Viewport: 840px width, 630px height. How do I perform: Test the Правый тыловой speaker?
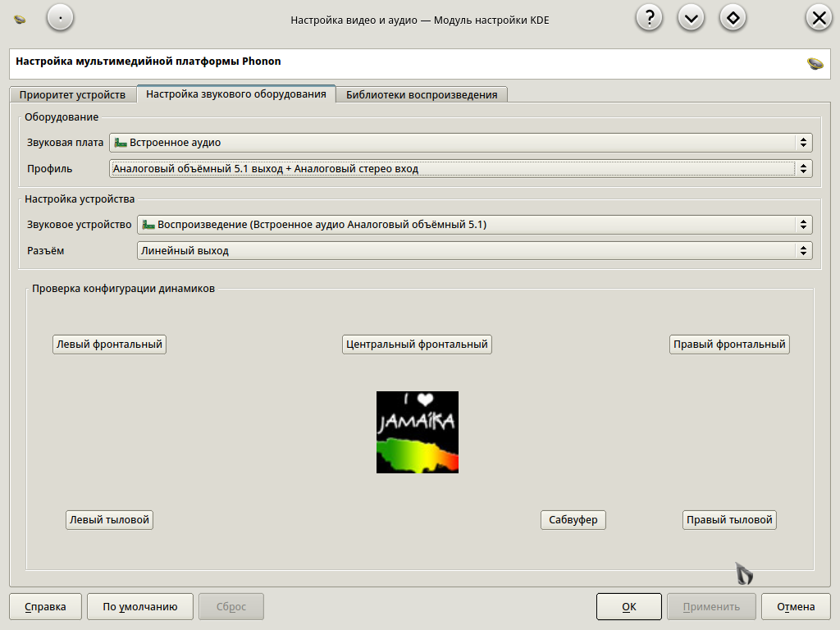point(729,520)
